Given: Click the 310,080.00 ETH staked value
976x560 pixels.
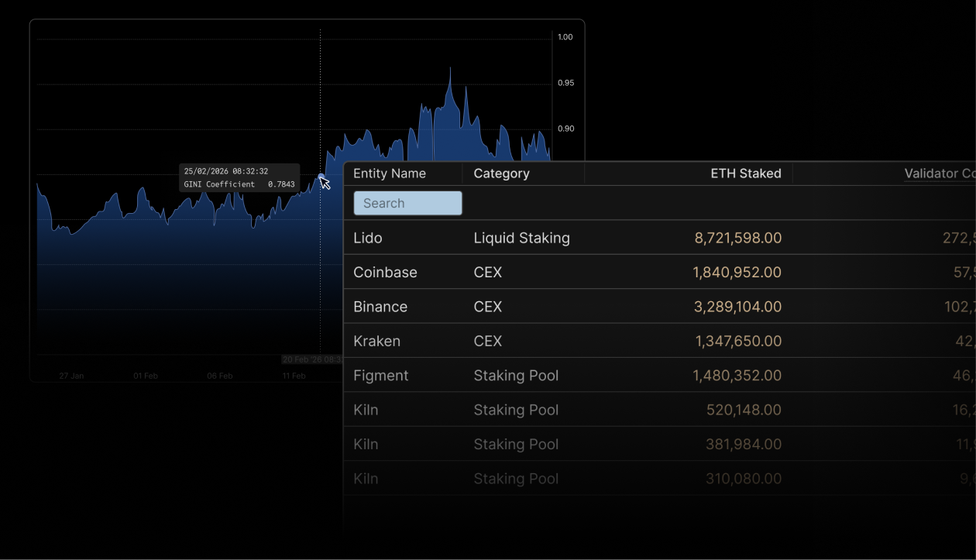Looking at the screenshot, I should [744, 479].
